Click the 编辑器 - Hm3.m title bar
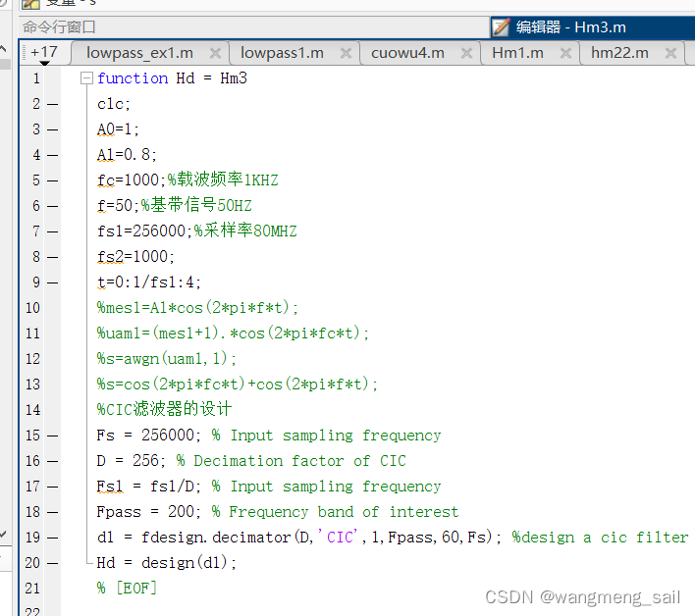 pos(593,27)
